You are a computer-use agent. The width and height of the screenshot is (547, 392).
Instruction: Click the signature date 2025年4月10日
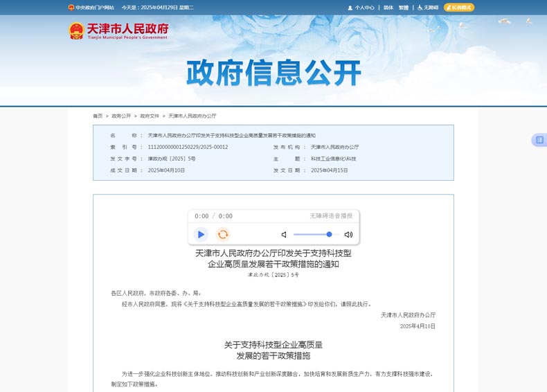click(x=418, y=326)
